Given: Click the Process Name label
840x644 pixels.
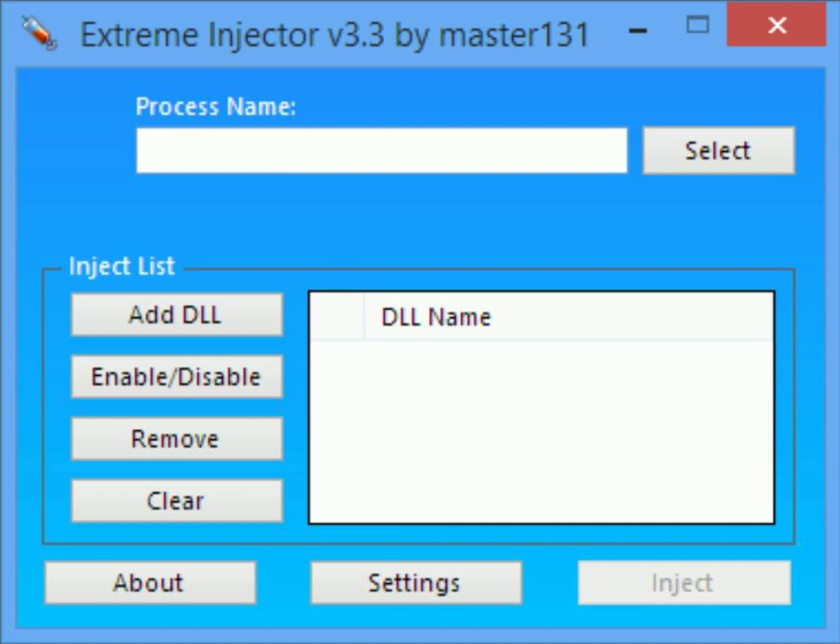Looking at the screenshot, I should pos(216,107).
